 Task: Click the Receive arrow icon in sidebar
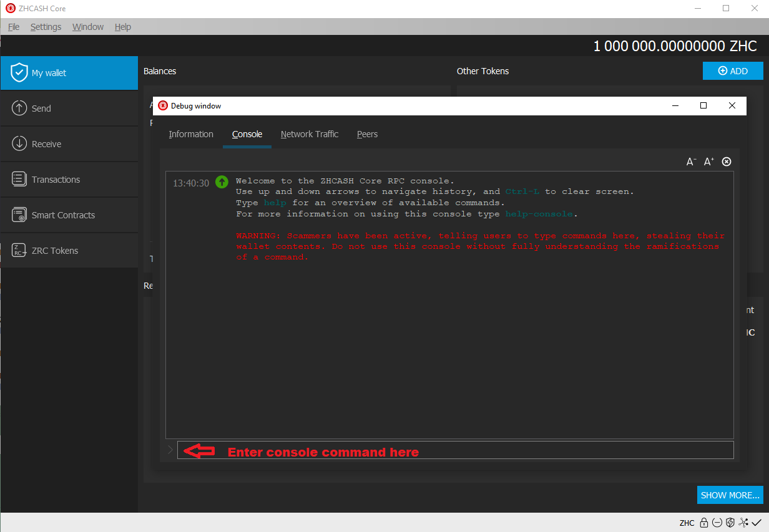click(19, 143)
